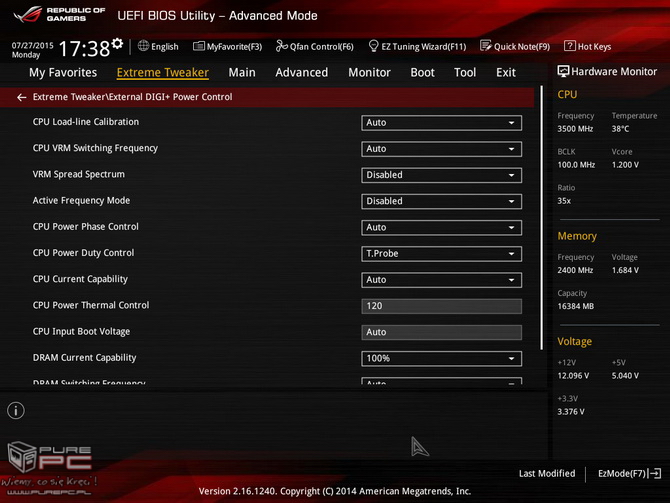Select CPU Power Thermal Control label

point(91,305)
